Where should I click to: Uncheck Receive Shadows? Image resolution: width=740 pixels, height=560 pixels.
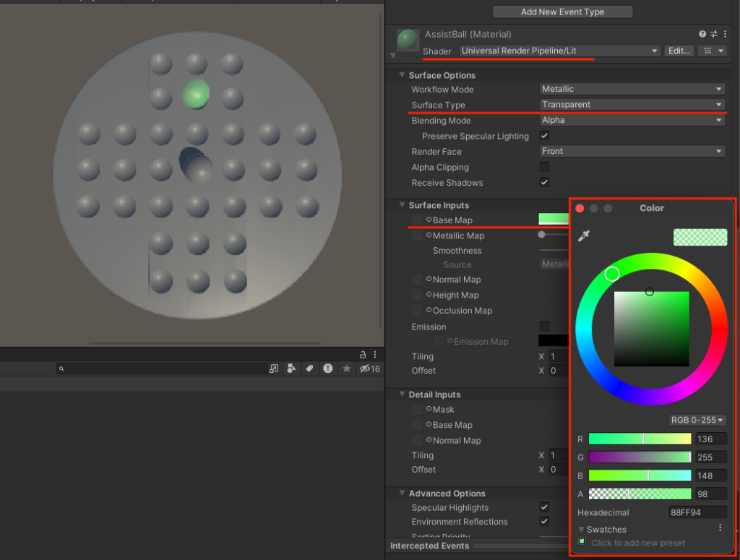click(544, 182)
